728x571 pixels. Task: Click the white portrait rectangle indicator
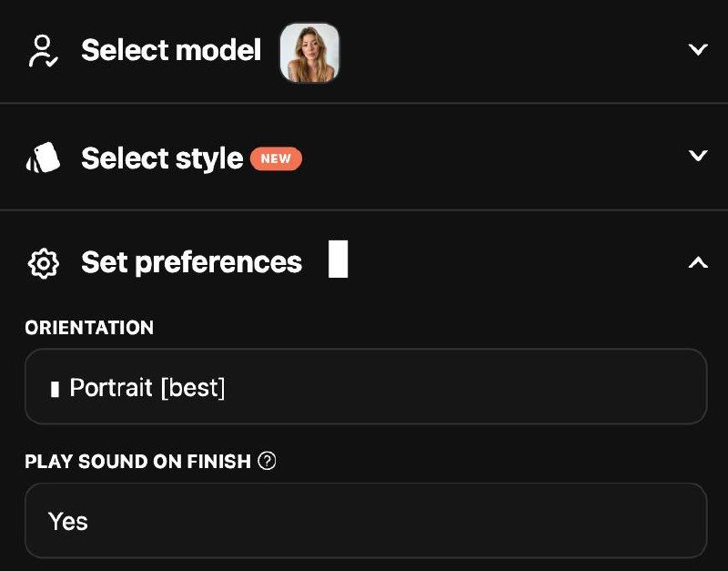click(x=338, y=259)
